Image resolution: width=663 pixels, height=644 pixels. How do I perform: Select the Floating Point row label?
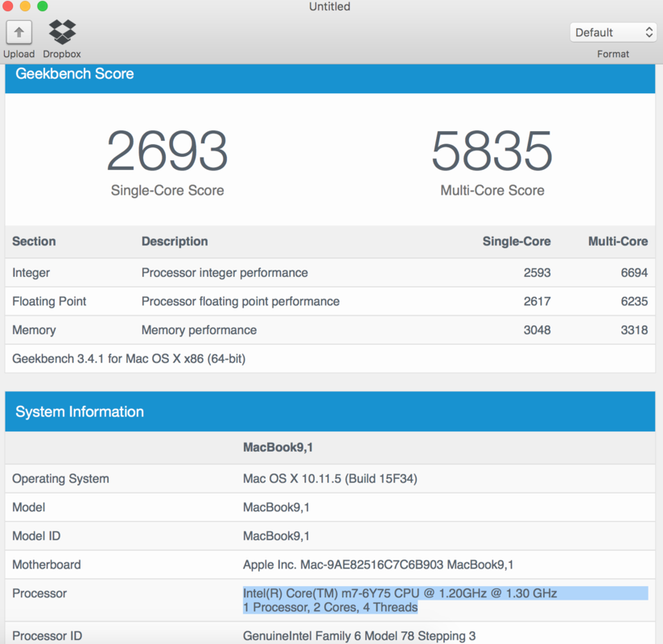[x=49, y=301]
